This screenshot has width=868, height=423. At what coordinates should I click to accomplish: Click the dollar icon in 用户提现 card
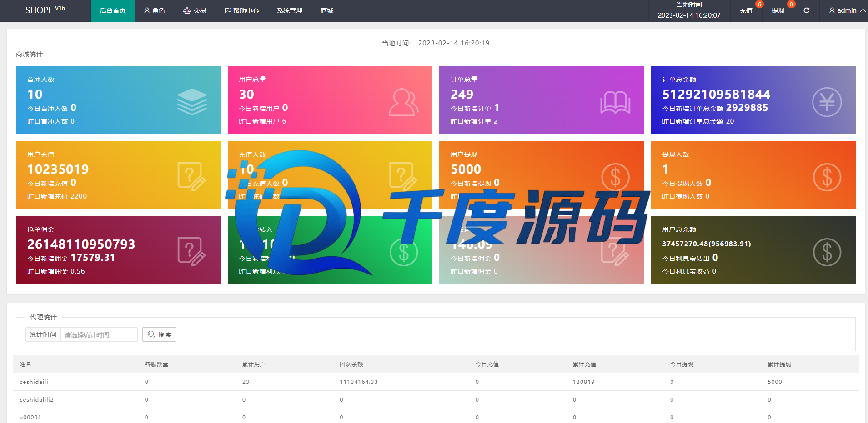(615, 177)
